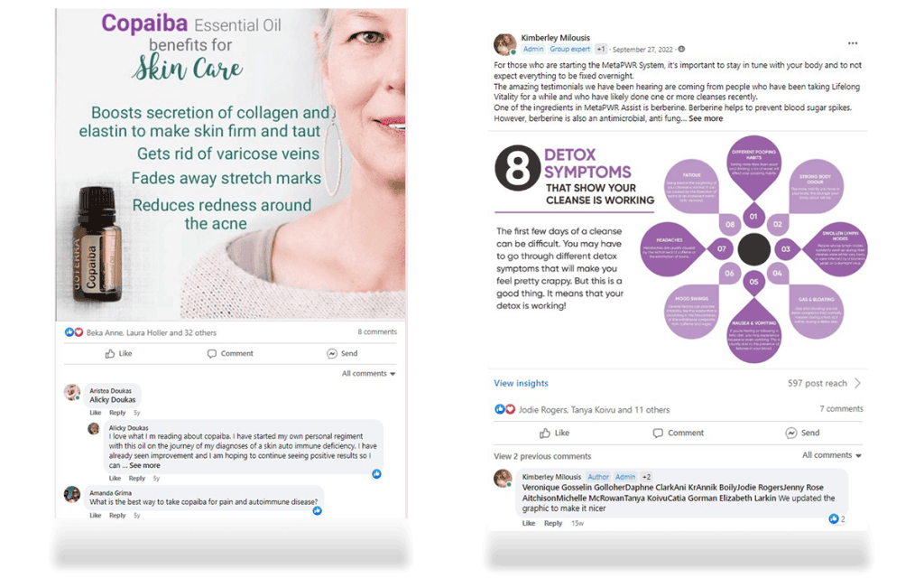Click Kimberley Milousis profile picture in post header
This screenshot has height=578, width=924.
click(504, 44)
